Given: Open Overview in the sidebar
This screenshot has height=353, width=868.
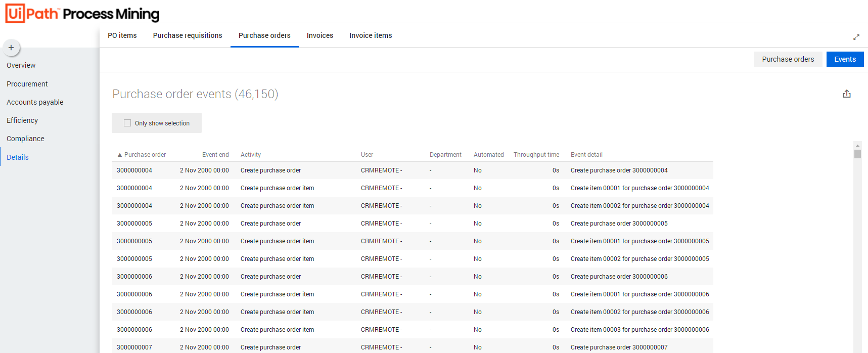Looking at the screenshot, I should coord(21,65).
